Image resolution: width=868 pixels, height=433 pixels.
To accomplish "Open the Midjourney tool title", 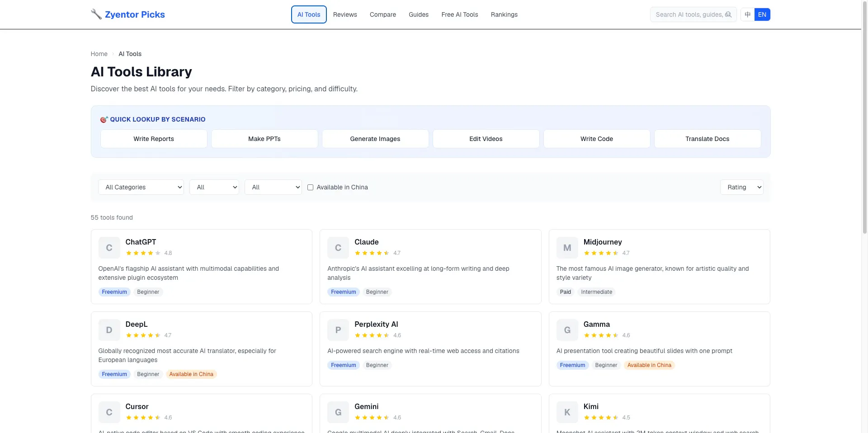I will coord(603,242).
